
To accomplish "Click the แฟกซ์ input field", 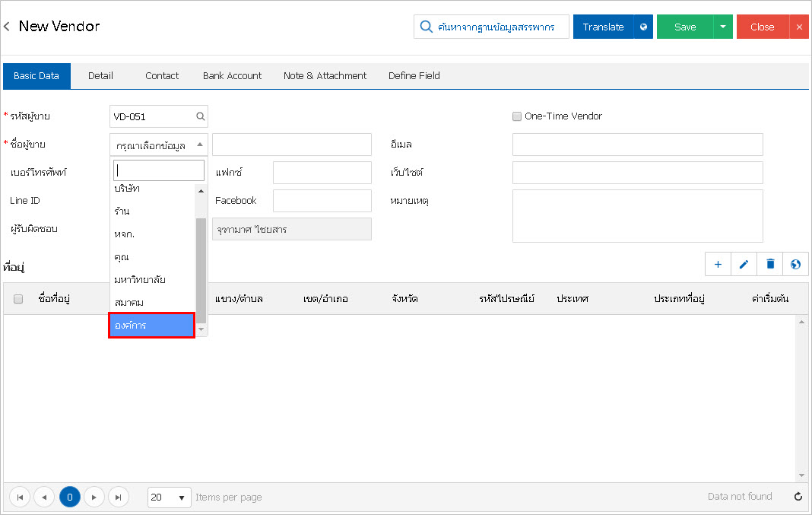I will (322, 173).
